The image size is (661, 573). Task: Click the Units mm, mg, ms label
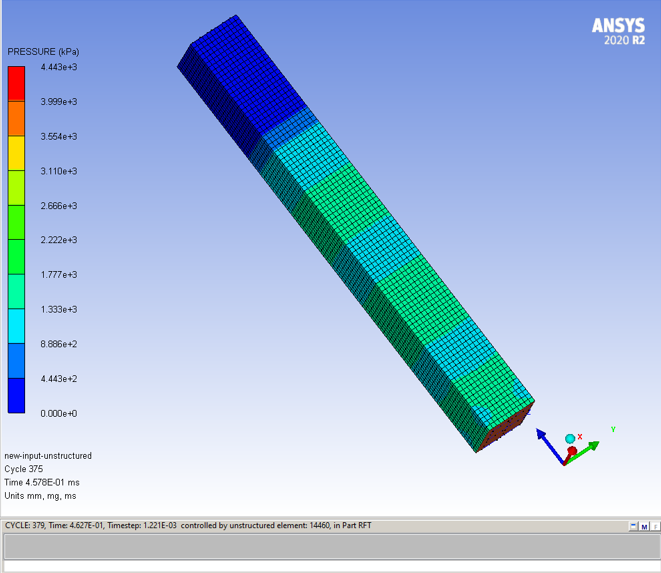tap(40, 496)
